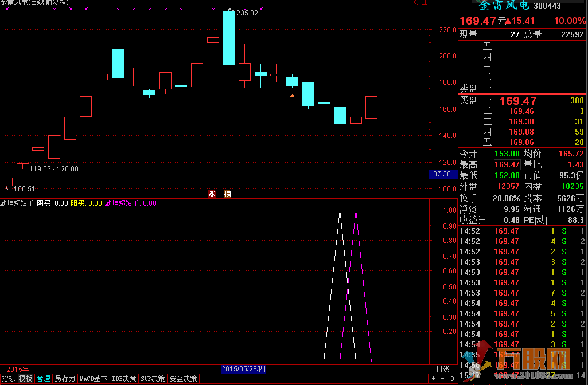The width and height of the screenshot is (588, 385).
Task: Click the bid price 169.46
Action: point(521,111)
